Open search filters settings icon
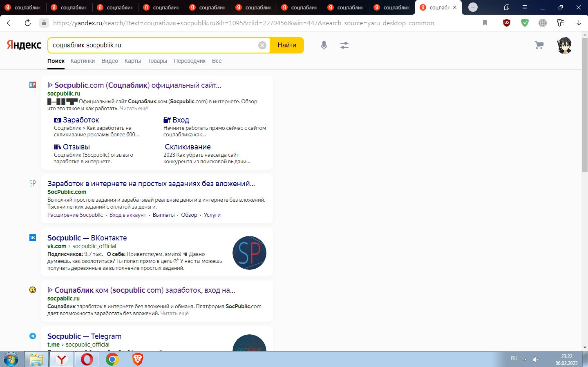 (344, 45)
